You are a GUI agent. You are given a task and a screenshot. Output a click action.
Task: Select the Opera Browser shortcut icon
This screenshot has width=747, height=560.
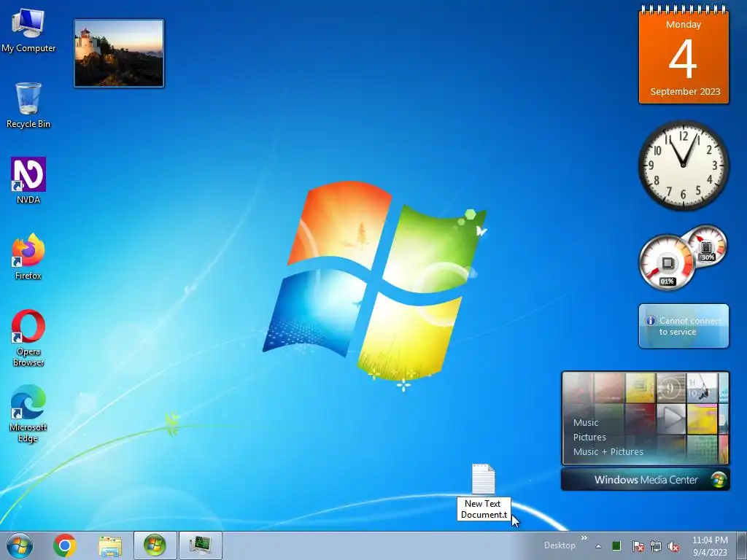(x=28, y=338)
